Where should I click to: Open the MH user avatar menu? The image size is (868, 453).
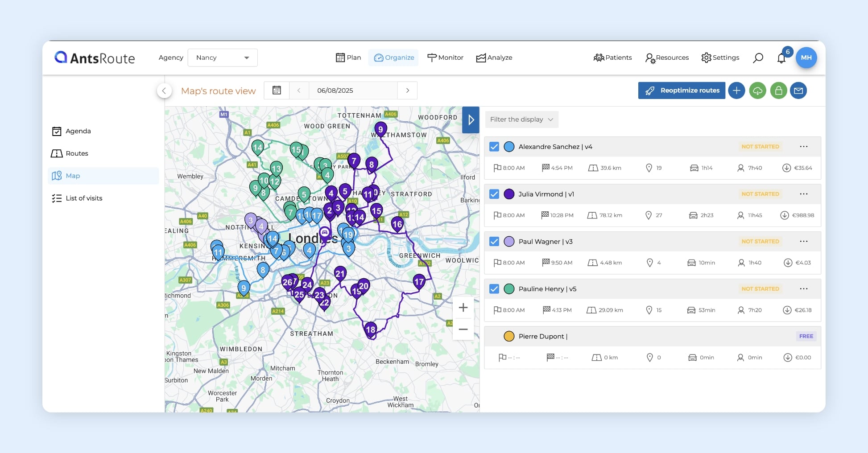click(806, 58)
